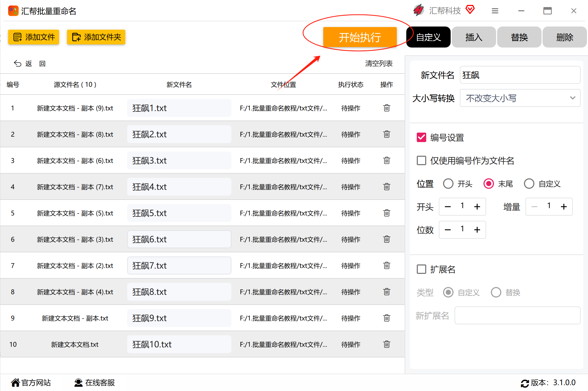Viewport: 588px width, 391px height.
Task: Remove row 10 using trash icon
Action: pos(387,344)
